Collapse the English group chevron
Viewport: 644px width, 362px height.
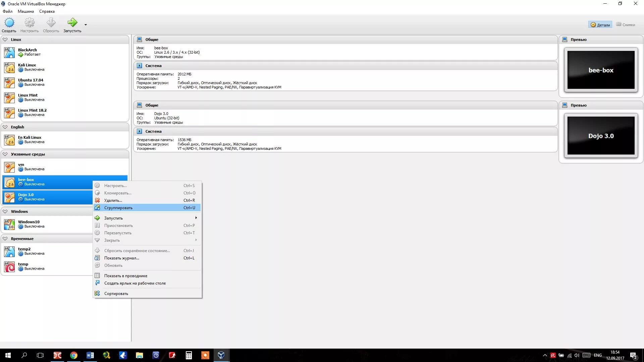(x=5, y=127)
